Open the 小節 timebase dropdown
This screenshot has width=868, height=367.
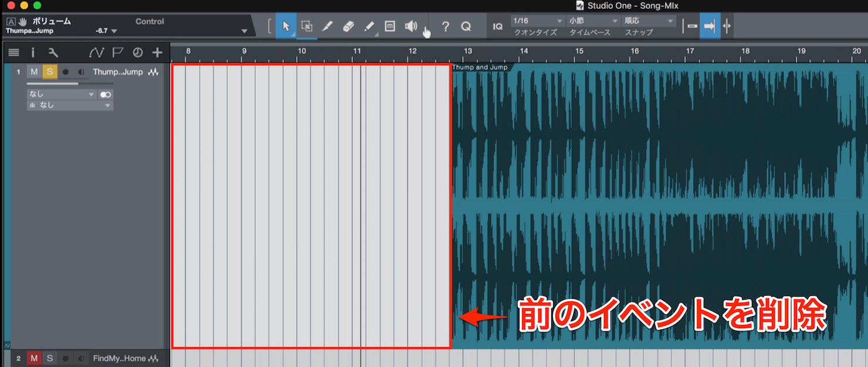[x=593, y=21]
